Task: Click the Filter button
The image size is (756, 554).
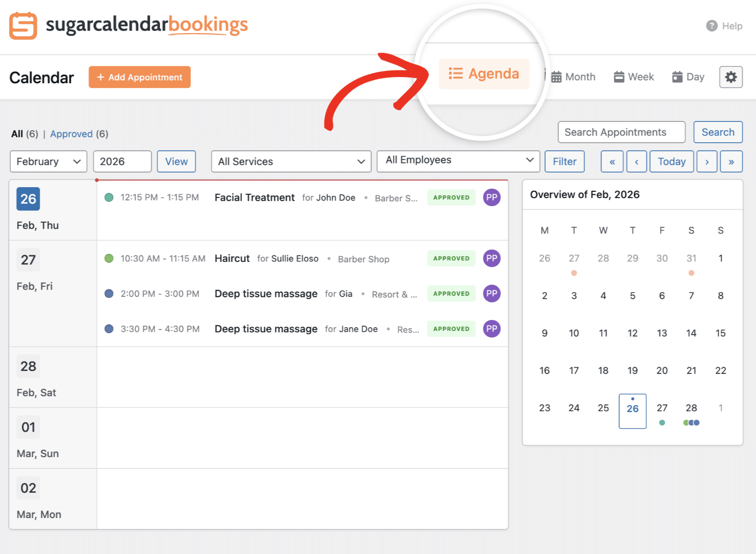Action: pyautogui.click(x=564, y=161)
